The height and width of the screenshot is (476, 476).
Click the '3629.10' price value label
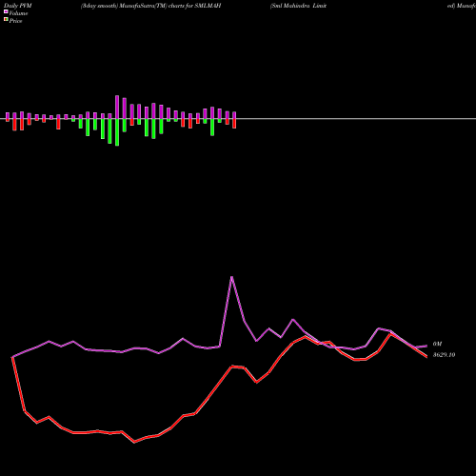[444, 355]
